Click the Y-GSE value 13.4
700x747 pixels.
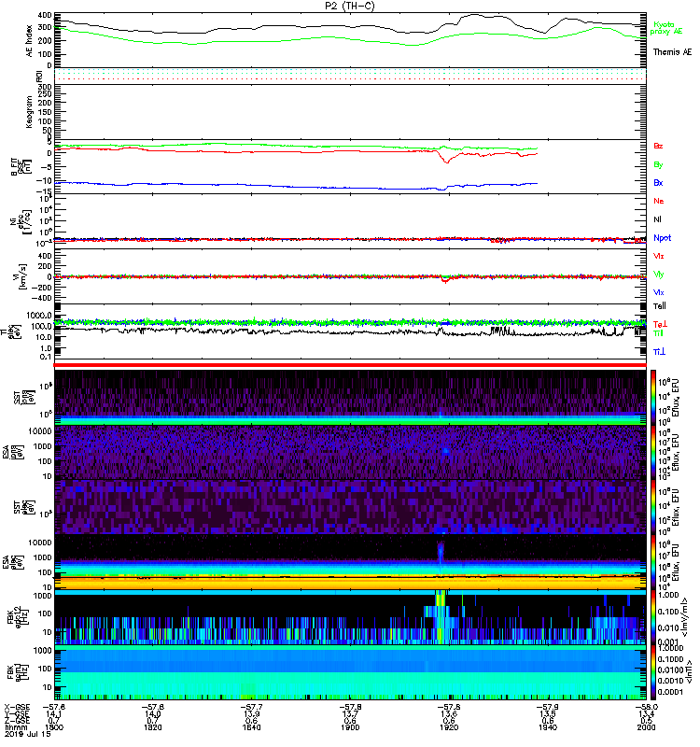tap(646, 713)
